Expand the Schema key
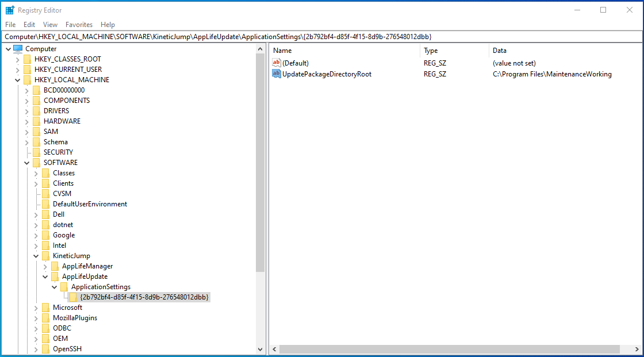The image size is (644, 357). point(26,142)
